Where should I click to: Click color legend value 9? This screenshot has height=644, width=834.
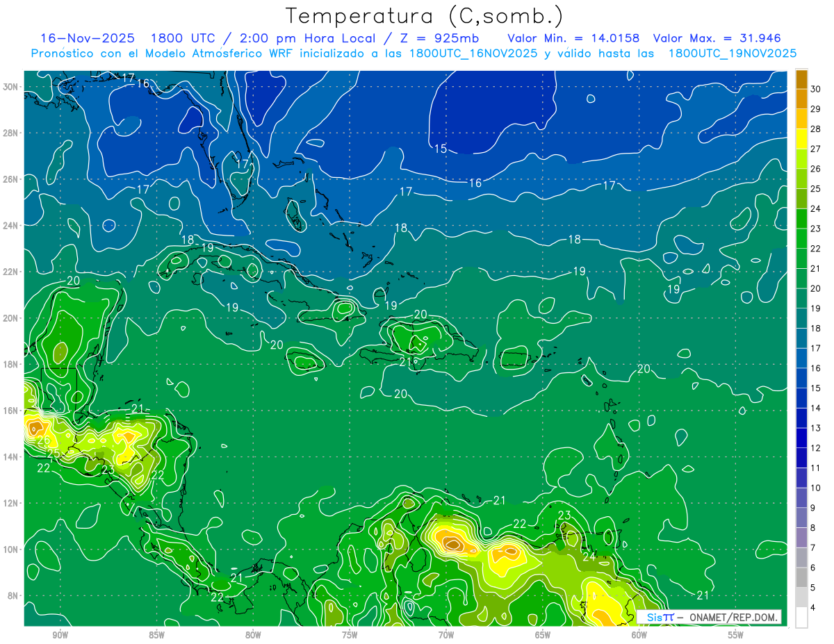(813, 508)
